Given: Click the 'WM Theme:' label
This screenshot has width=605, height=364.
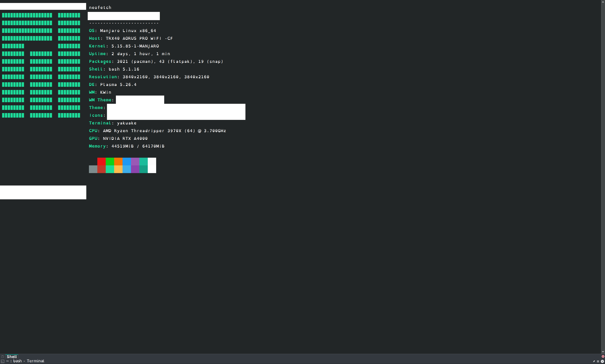Looking at the screenshot, I should tap(101, 100).
